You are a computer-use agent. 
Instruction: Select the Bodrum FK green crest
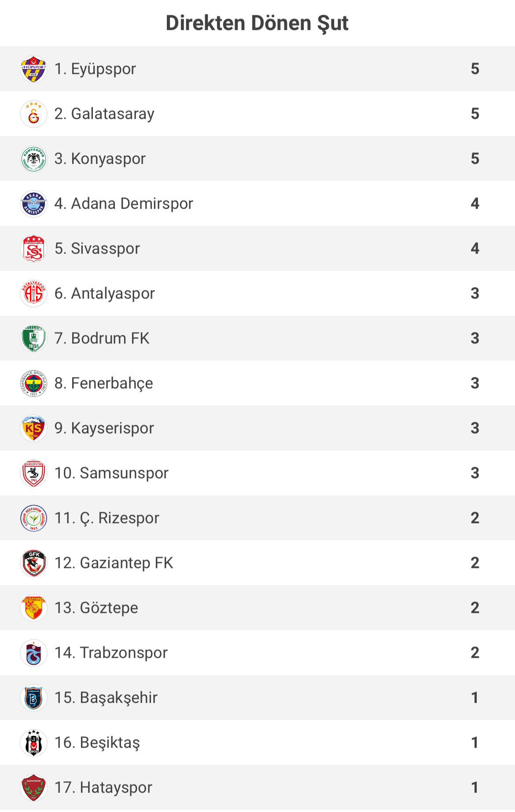pos(33,339)
